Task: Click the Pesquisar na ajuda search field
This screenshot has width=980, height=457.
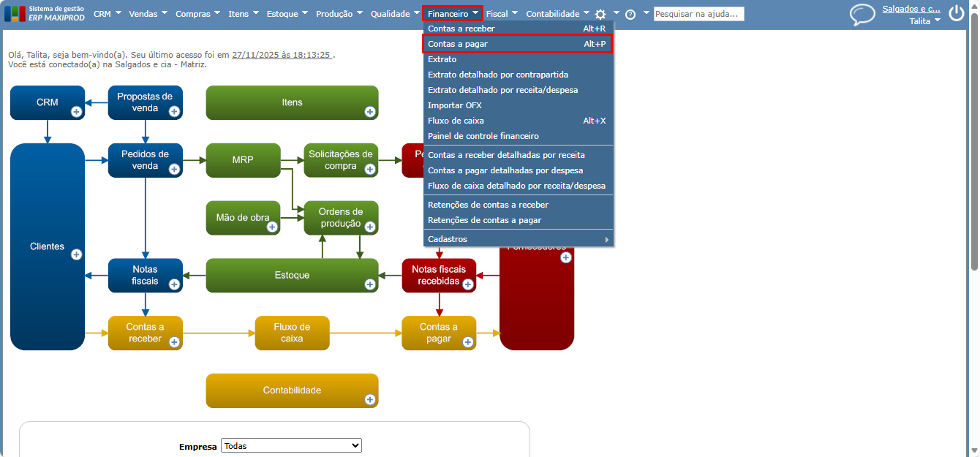Action: [x=698, y=14]
